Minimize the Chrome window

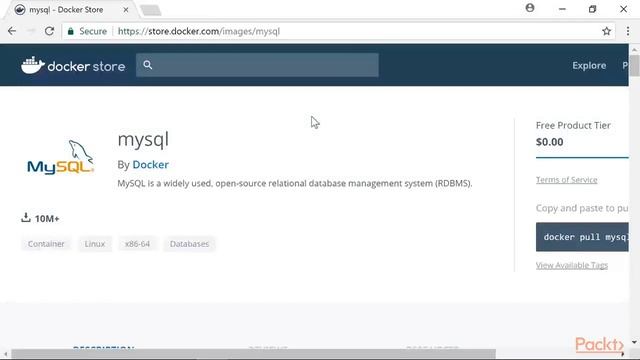click(x=562, y=9)
